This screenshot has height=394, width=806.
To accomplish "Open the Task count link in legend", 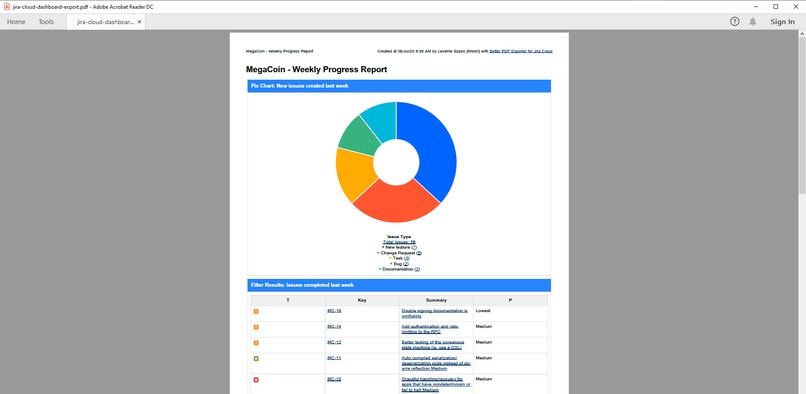I will pos(407,258).
